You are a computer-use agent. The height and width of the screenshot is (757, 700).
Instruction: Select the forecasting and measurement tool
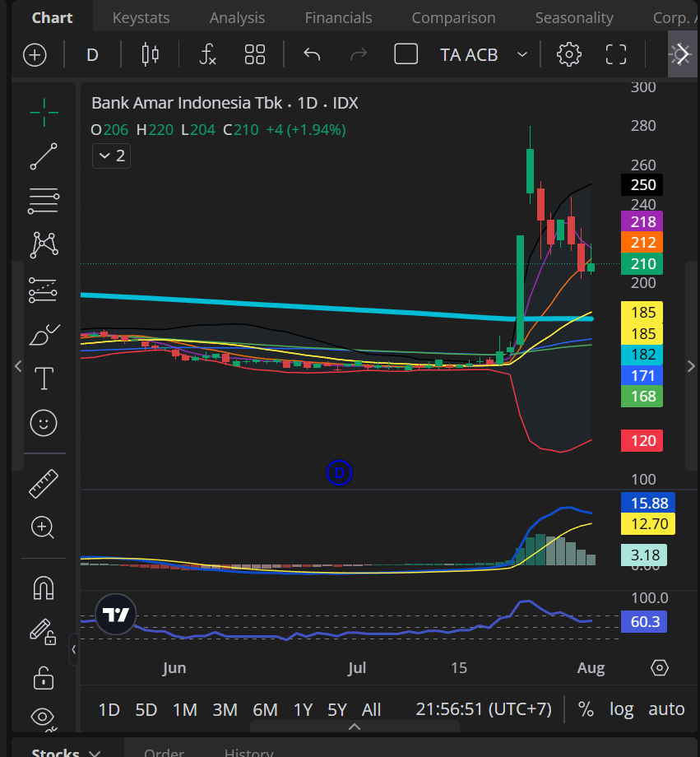[43, 290]
